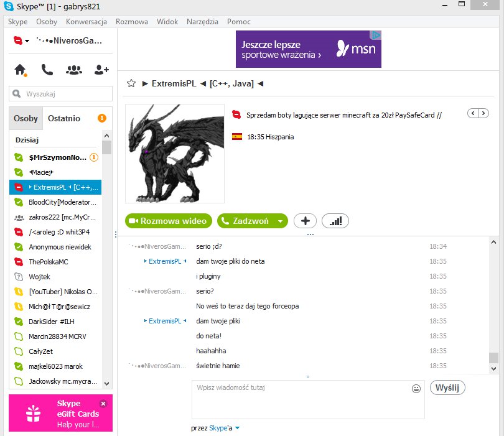
Task: Select contact ThePolskaMC
Action: click(55, 262)
